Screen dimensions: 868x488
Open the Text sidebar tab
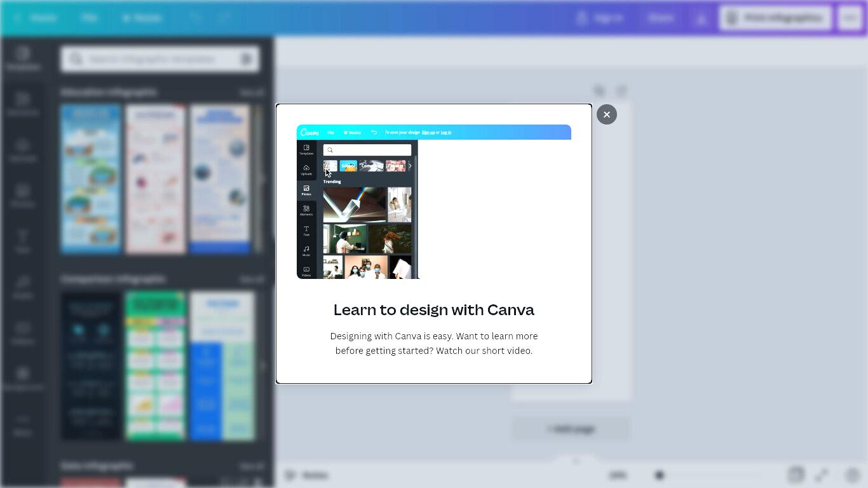23,241
